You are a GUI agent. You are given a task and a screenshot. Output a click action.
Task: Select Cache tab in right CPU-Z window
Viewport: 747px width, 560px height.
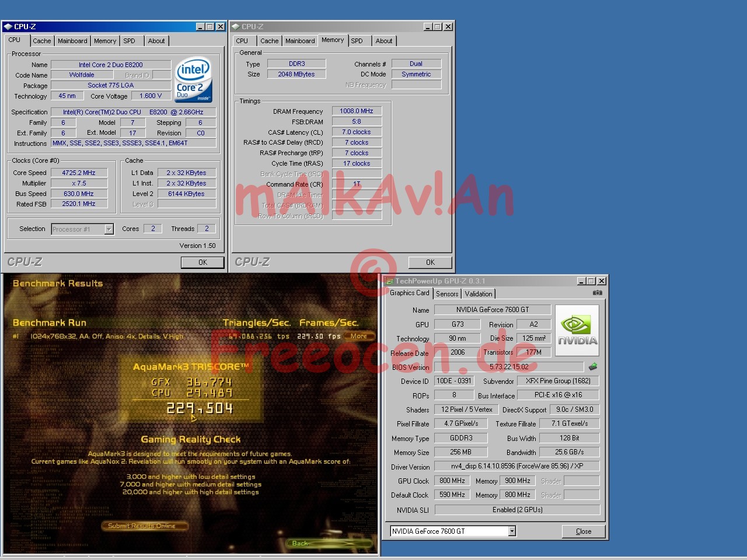269,41
